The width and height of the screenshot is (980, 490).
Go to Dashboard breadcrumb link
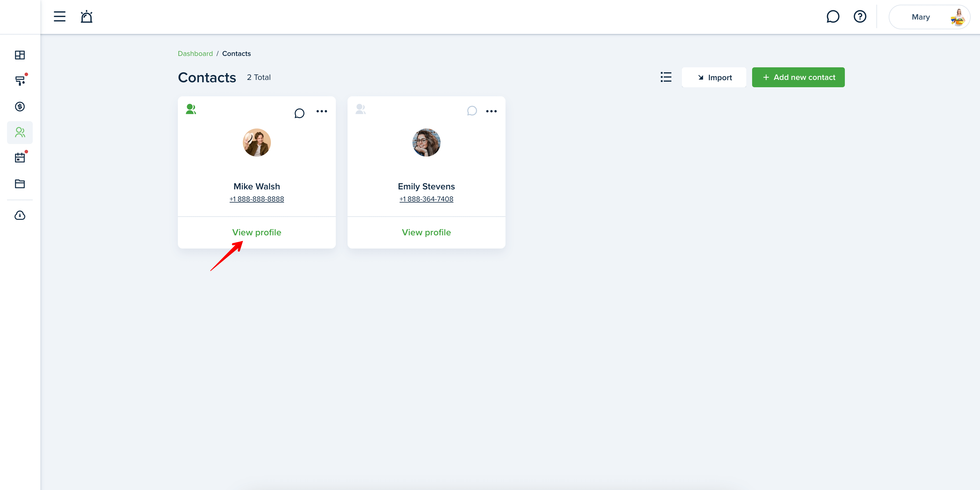click(x=195, y=54)
